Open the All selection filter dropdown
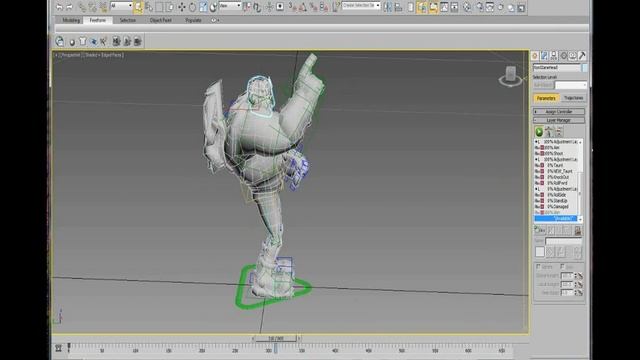The width and height of the screenshot is (640, 360). pos(121,6)
